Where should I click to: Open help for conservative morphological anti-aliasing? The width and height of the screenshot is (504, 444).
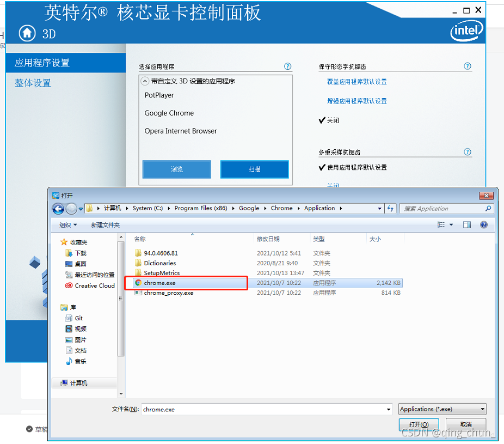(x=468, y=66)
